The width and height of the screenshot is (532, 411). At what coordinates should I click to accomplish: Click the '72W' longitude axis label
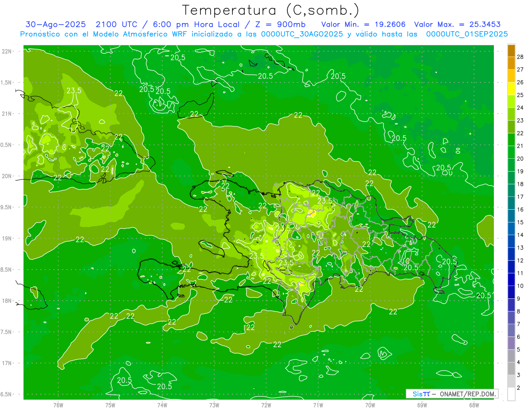pyautogui.click(x=266, y=405)
